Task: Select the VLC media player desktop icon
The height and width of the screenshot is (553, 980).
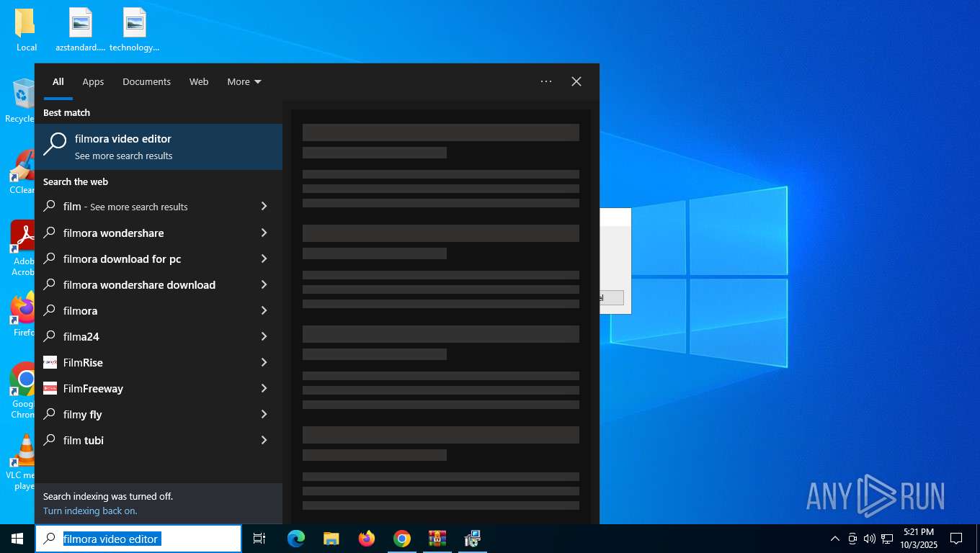Action: click(x=20, y=462)
